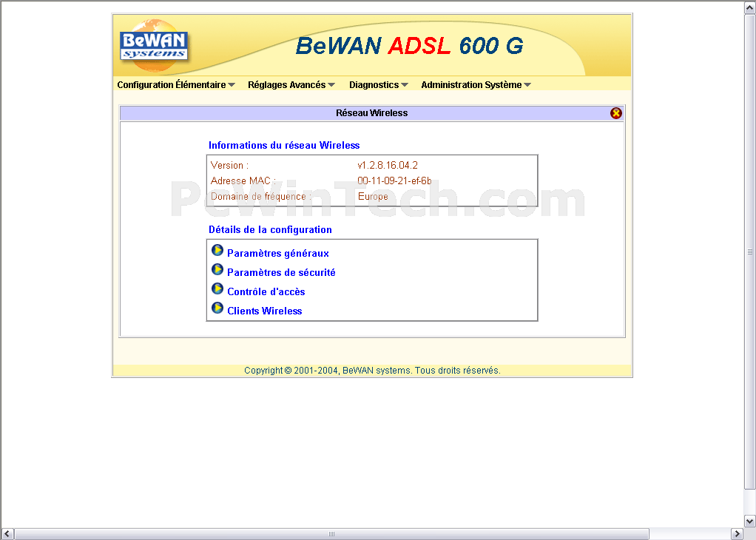This screenshot has width=756, height=540.
Task: Click arrow icon beside Clients Wireless
Action: (x=217, y=308)
